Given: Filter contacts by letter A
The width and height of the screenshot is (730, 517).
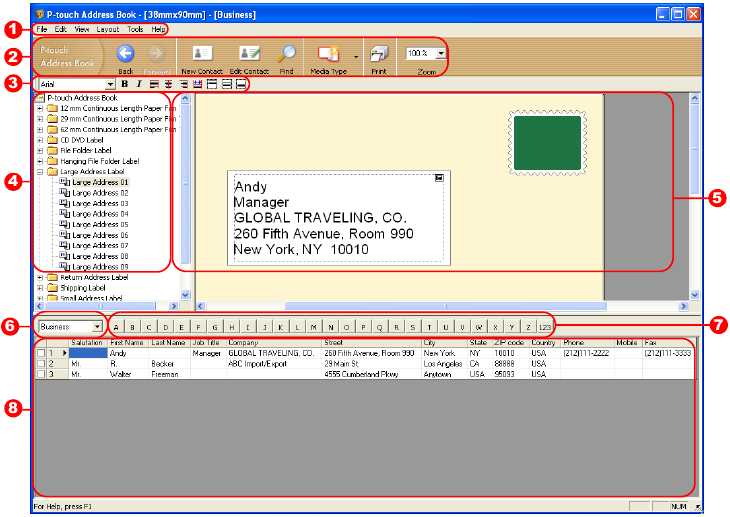Looking at the screenshot, I should [116, 327].
